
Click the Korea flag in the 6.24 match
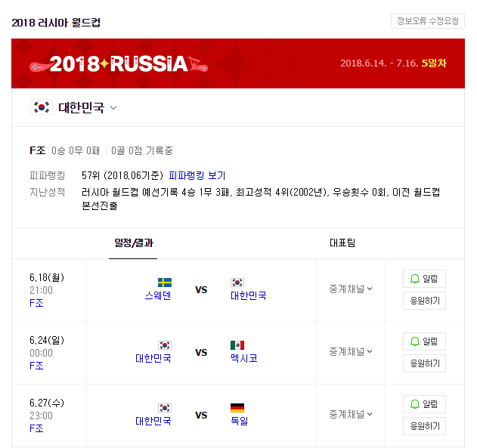coord(165,345)
